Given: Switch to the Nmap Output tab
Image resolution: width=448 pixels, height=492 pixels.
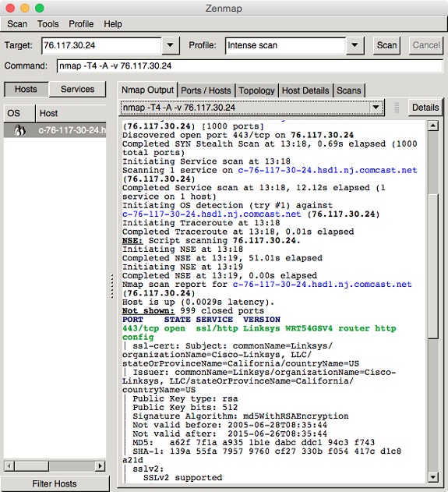Looking at the screenshot, I should tap(147, 90).
